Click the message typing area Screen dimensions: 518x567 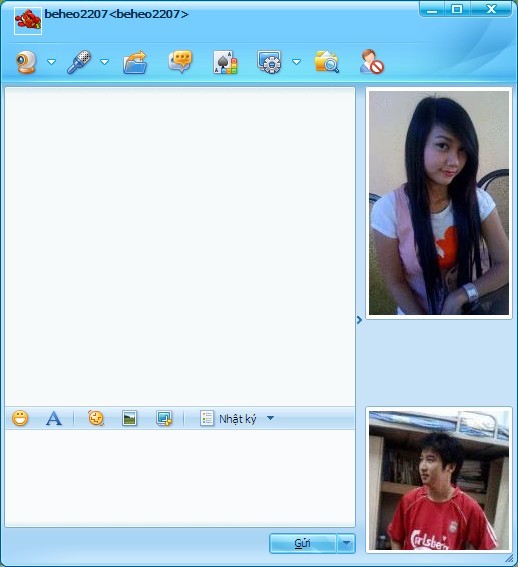click(180, 477)
